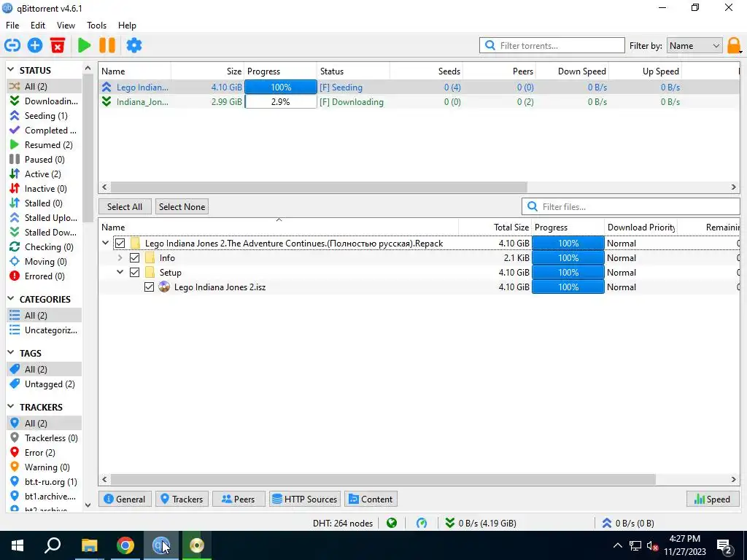Filter by Resumed (2) status
Image resolution: width=747 pixels, height=560 pixels.
click(44, 145)
